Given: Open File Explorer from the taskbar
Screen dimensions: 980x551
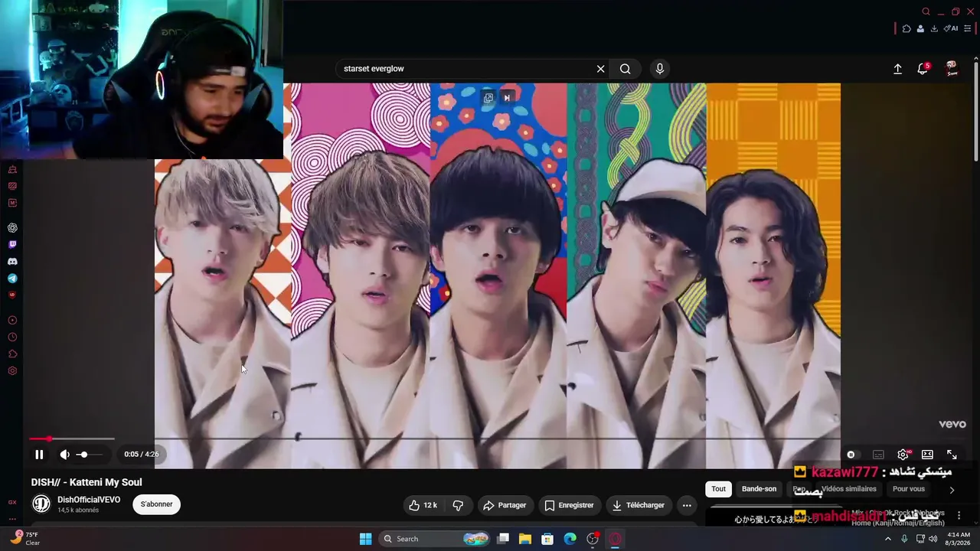Looking at the screenshot, I should 526,539.
